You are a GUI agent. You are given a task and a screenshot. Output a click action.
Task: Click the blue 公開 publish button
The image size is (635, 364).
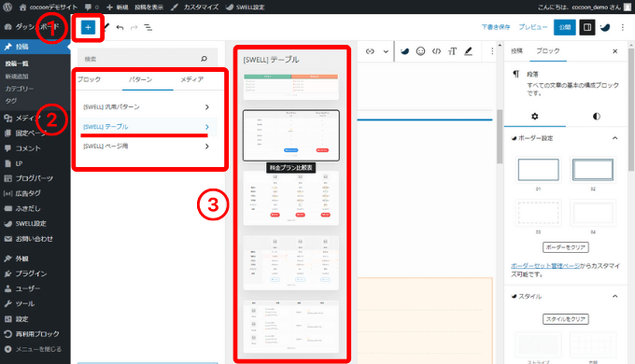pos(565,27)
